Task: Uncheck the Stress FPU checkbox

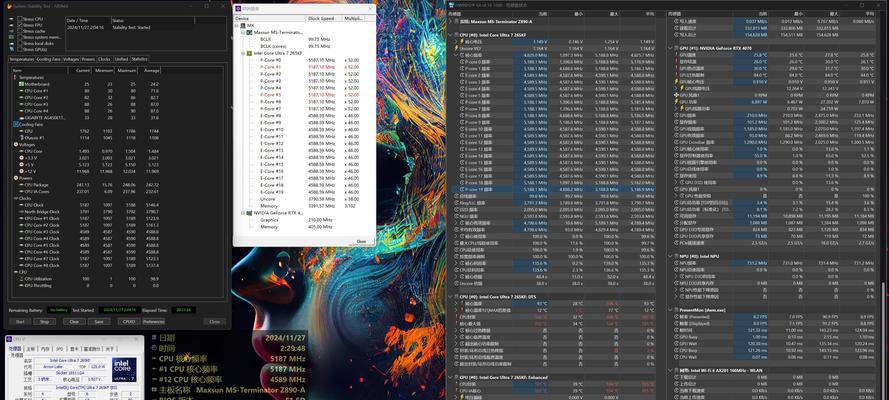Action: pyautogui.click(x=20, y=25)
